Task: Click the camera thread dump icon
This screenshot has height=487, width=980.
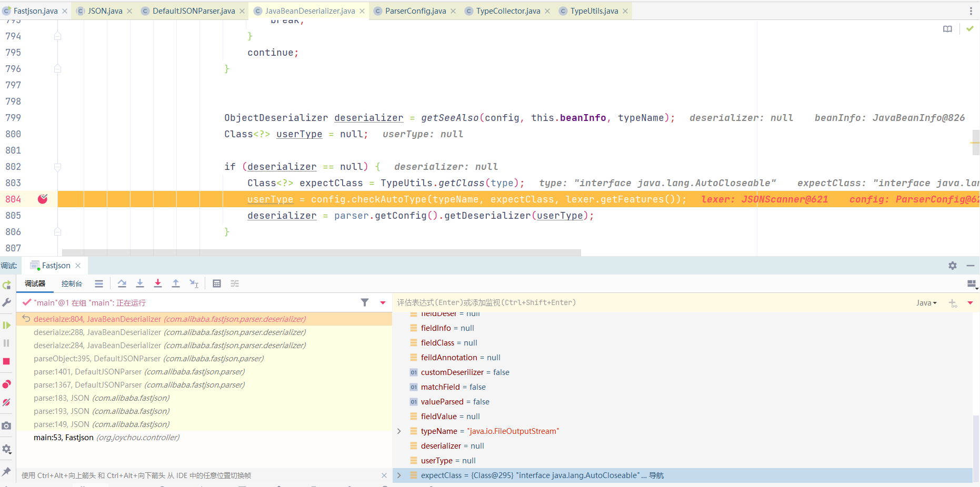Action: [6, 425]
